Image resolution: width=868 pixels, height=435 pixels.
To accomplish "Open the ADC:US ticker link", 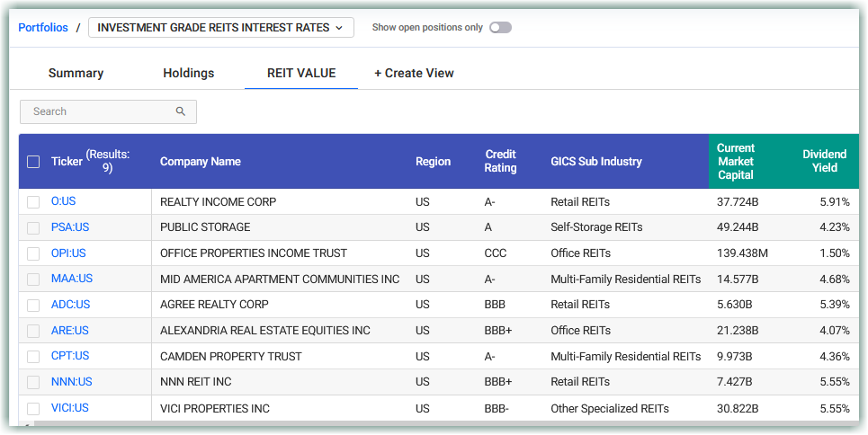I will (x=71, y=305).
